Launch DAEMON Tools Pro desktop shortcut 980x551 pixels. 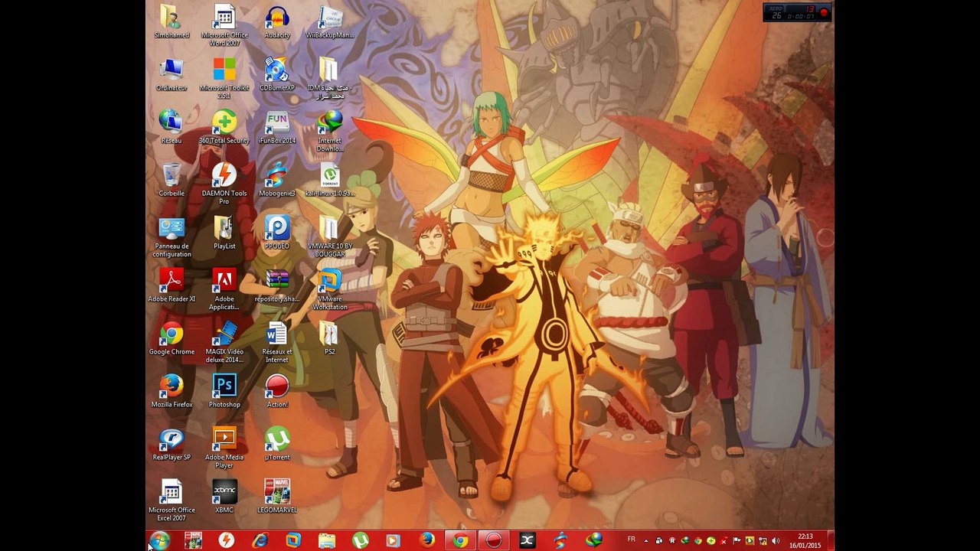tap(224, 184)
